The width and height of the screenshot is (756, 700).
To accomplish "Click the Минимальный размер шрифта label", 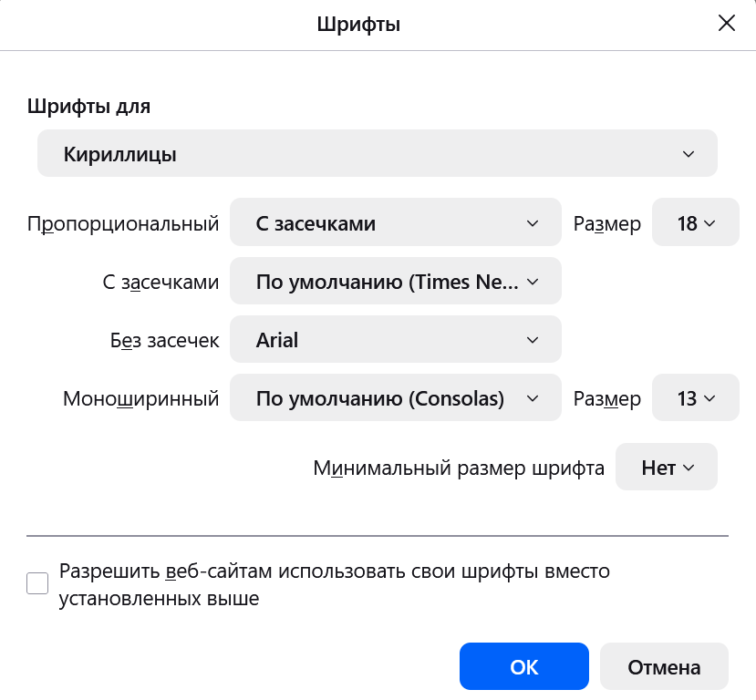I will [x=459, y=468].
